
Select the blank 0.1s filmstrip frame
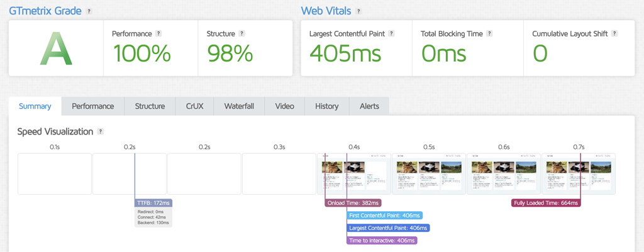(55, 174)
